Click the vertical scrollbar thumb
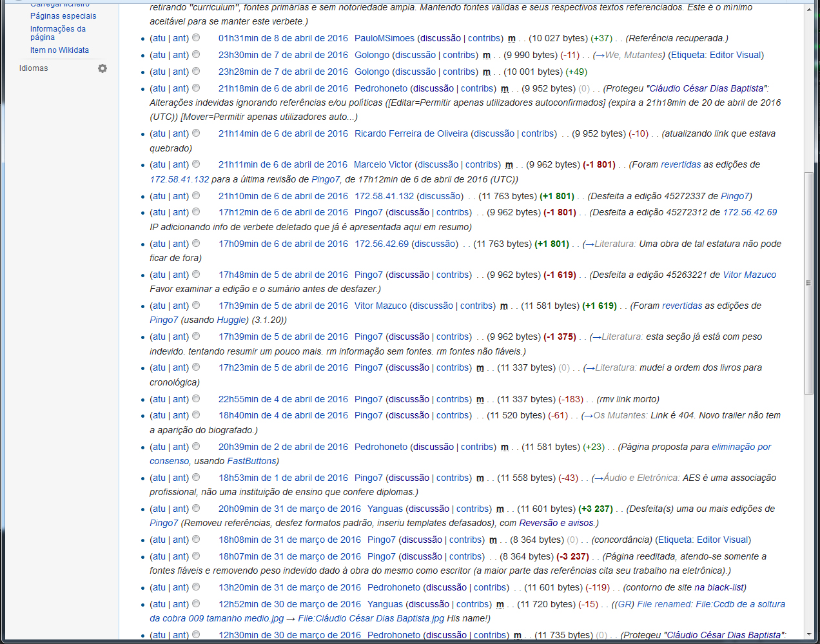 tap(809, 282)
